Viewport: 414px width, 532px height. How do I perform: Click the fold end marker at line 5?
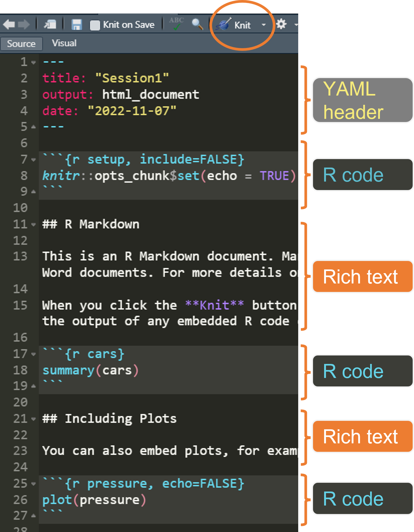(34, 127)
